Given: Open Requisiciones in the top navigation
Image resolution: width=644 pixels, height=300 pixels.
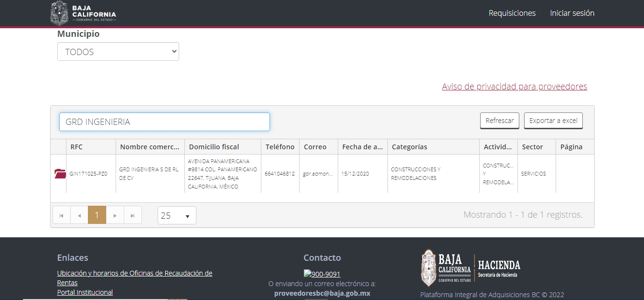Looking at the screenshot, I should 512,13.
